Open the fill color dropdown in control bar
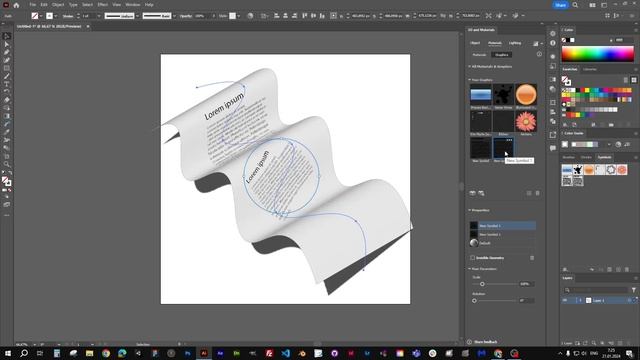Image resolution: width=640 pixels, height=360 pixels. point(41,16)
